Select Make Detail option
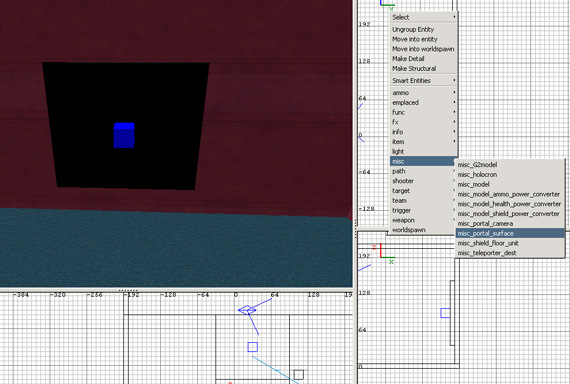The image size is (570, 384). pyautogui.click(x=424, y=59)
